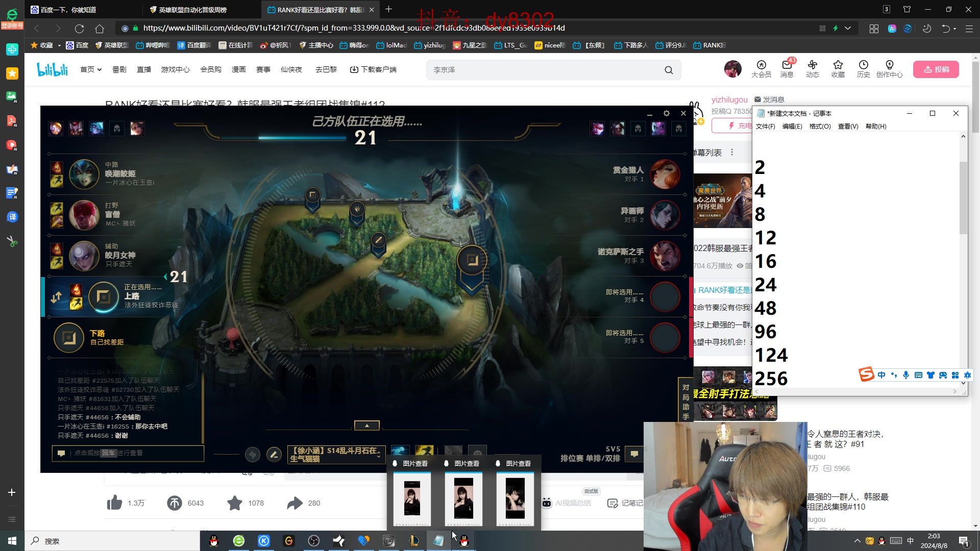Open 编辑(E) menu in Notepad
Screen dimensions: 980x551
[792, 127]
